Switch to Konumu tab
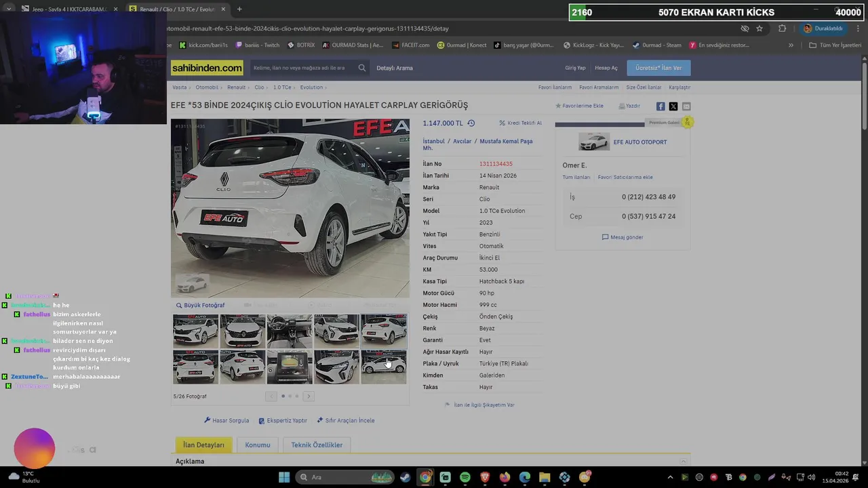The height and width of the screenshot is (488, 868). coord(258,445)
